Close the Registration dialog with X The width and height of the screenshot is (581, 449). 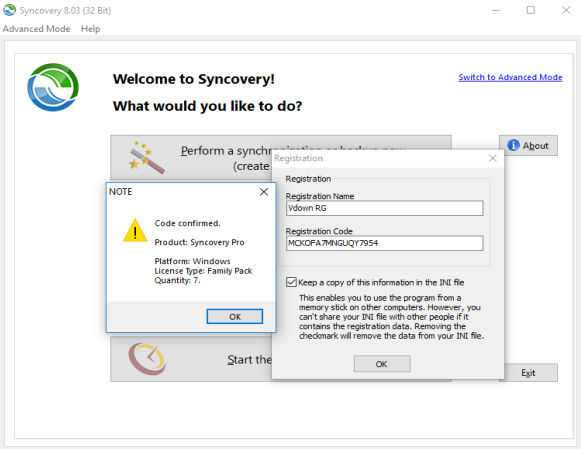pyautogui.click(x=492, y=158)
